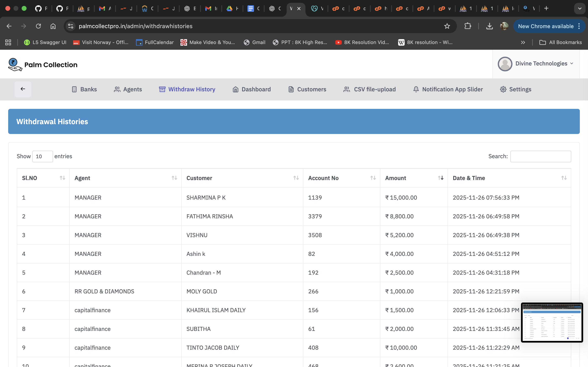Open Settings gear in navbar
Screen dimensions: 588x367
[x=503, y=89]
